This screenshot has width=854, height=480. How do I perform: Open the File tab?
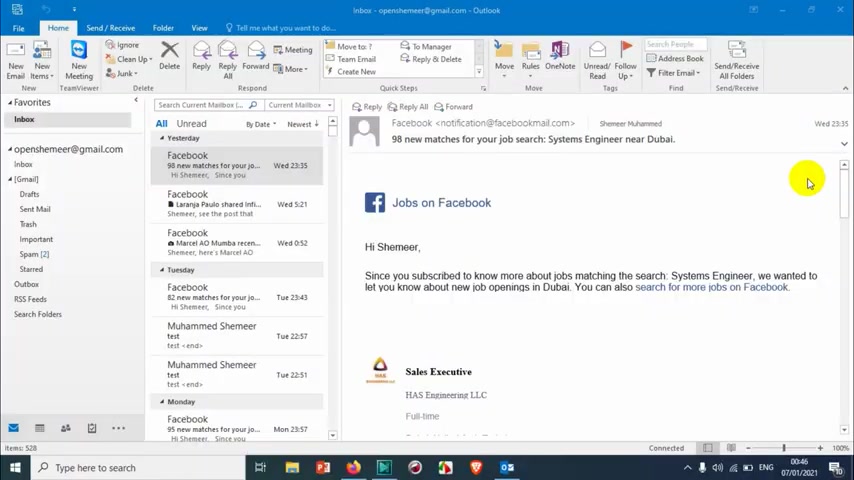(19, 28)
